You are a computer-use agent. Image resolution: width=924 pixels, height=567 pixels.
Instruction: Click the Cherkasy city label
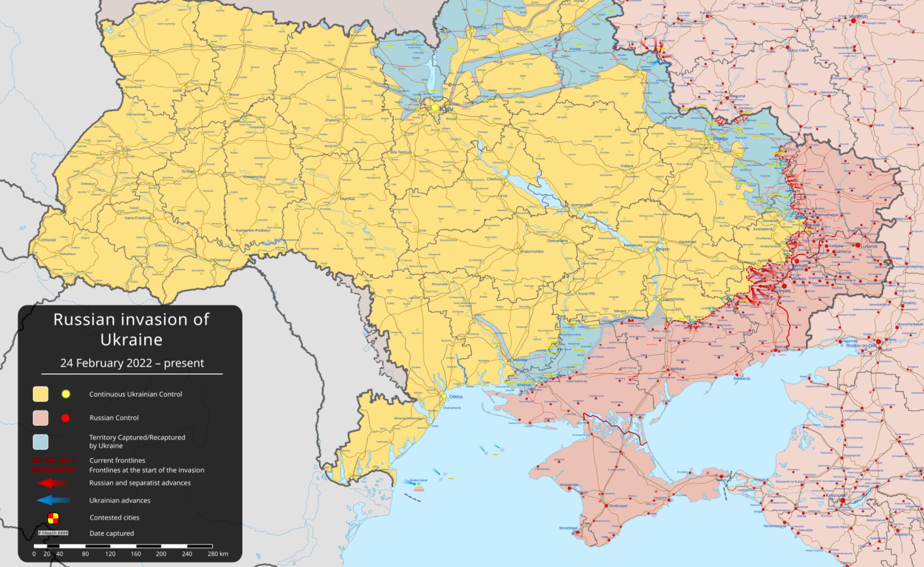tap(495, 179)
